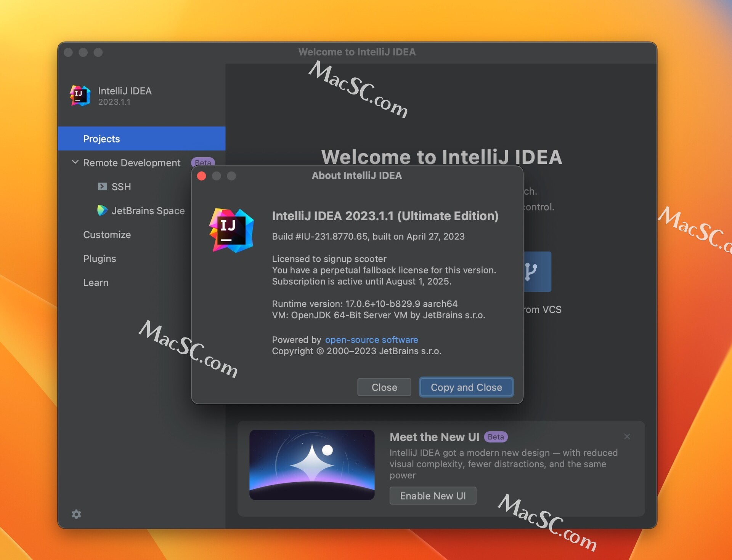Collapse the Remote Development section
Image resolution: width=732 pixels, height=560 pixels.
point(75,162)
